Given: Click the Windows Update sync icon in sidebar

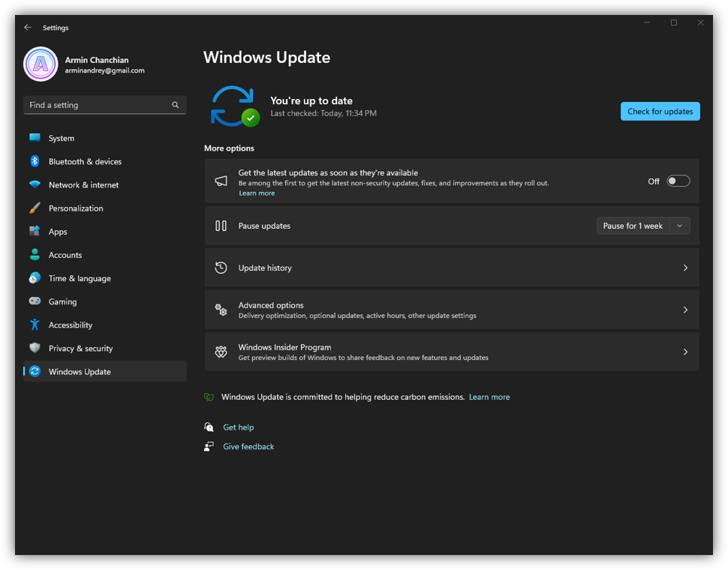Looking at the screenshot, I should 35,371.
